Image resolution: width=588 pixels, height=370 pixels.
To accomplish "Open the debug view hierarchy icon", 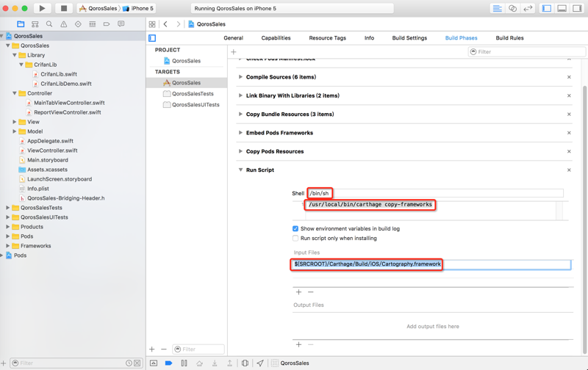I will coord(245,363).
